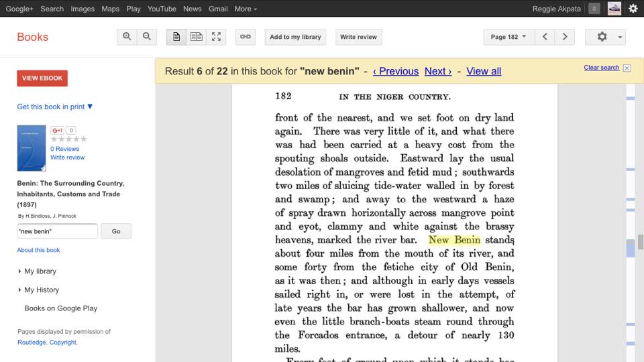
Task: Open the Page 182 dropdown
Action: [x=509, y=37]
